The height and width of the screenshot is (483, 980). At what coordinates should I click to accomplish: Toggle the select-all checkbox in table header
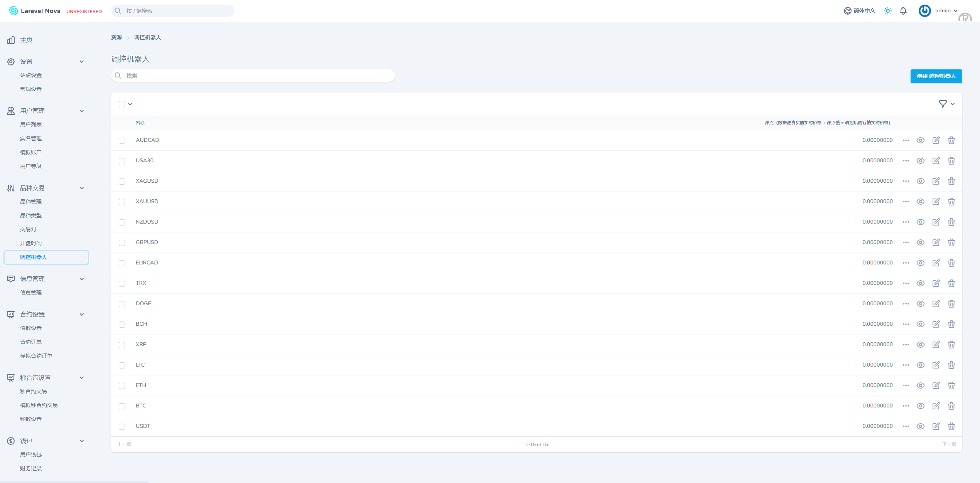pos(122,104)
